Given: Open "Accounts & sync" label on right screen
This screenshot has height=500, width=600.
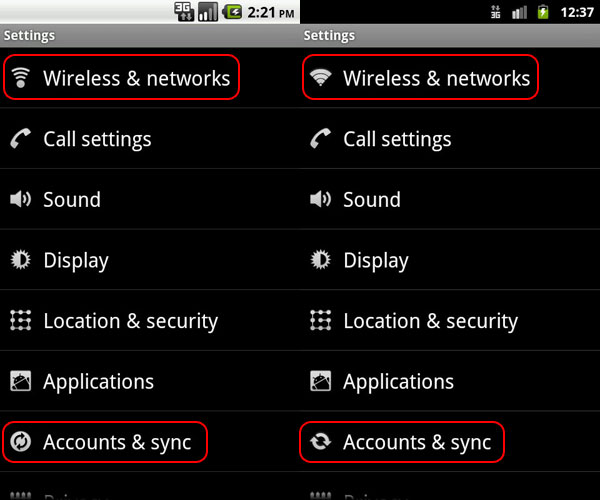Looking at the screenshot, I should click(x=417, y=442).
